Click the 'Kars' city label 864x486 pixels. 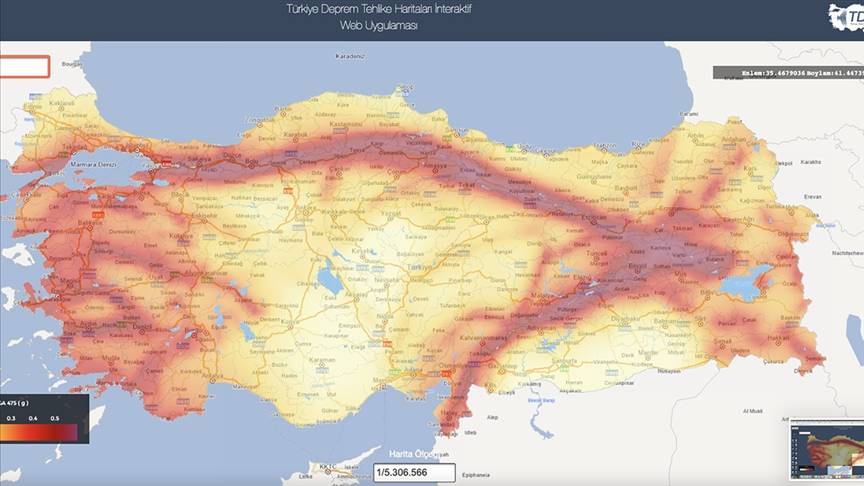(750, 168)
